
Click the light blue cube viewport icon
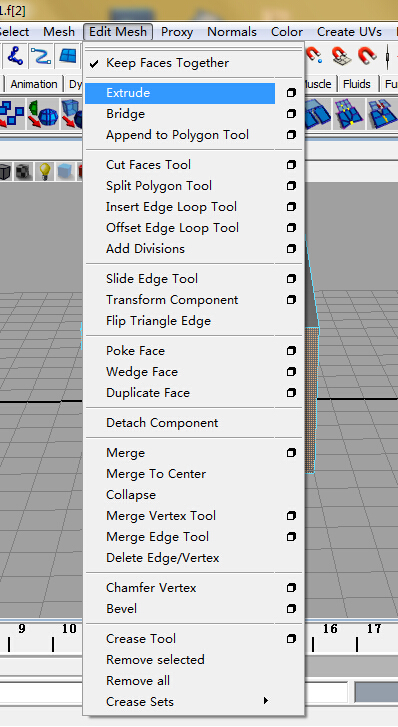65,172
